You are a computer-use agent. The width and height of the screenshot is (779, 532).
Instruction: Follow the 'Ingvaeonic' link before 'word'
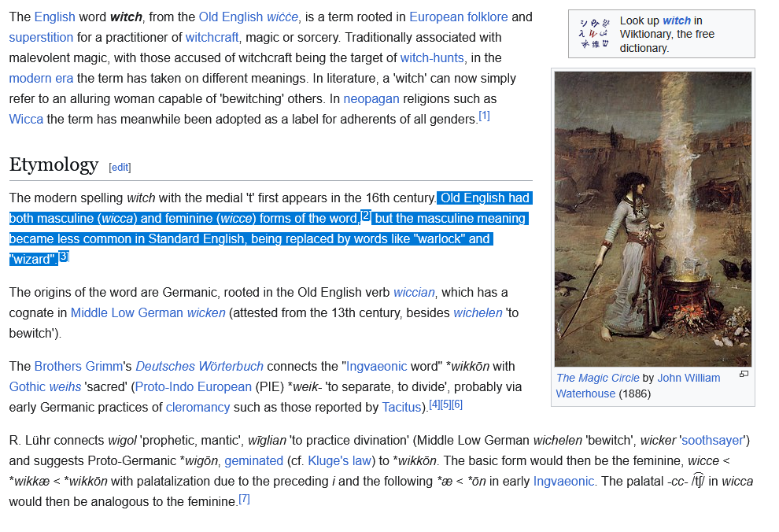(377, 366)
